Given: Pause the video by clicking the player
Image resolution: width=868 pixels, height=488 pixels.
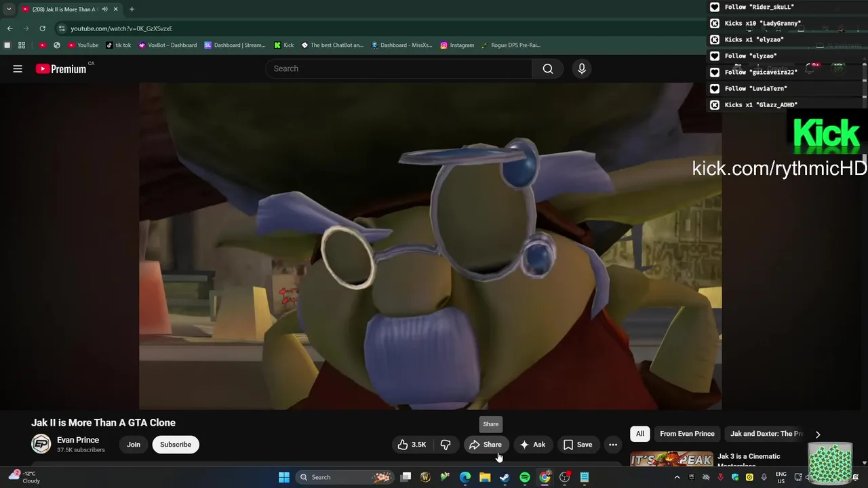Looking at the screenshot, I should pyautogui.click(x=430, y=246).
